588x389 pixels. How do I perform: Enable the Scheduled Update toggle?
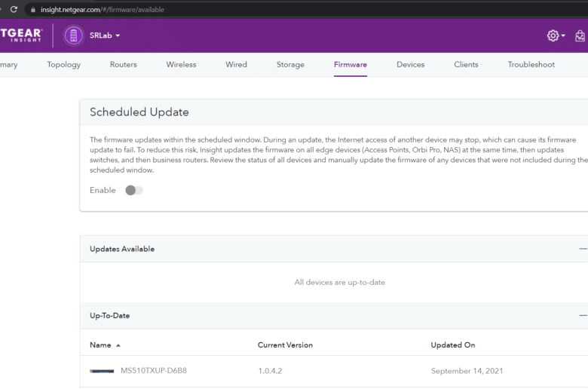tap(134, 190)
